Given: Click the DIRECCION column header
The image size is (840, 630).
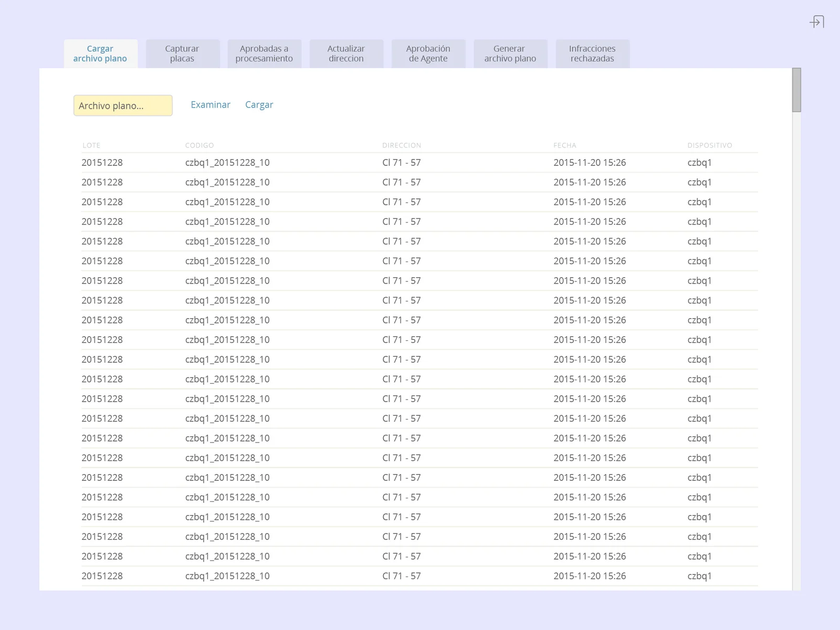Looking at the screenshot, I should (x=402, y=145).
